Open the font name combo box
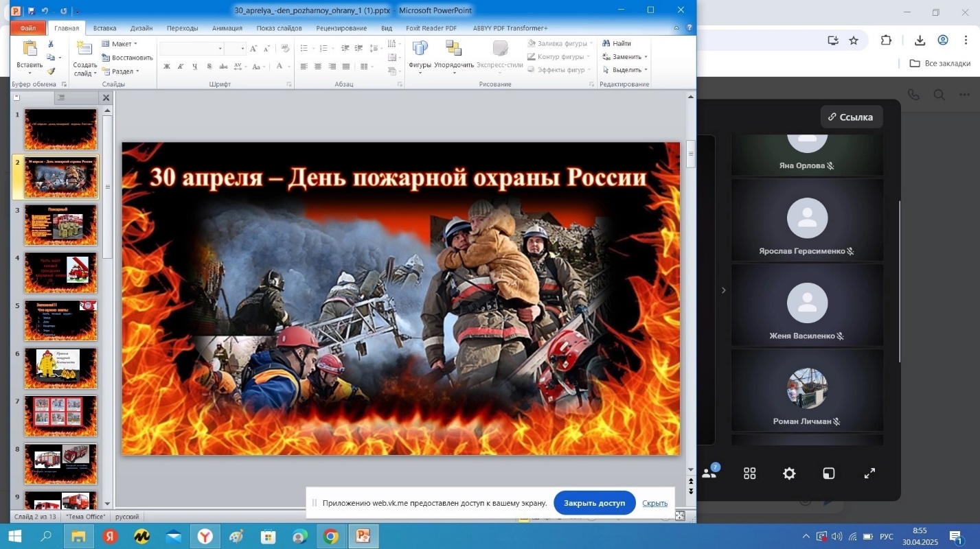 coord(192,49)
